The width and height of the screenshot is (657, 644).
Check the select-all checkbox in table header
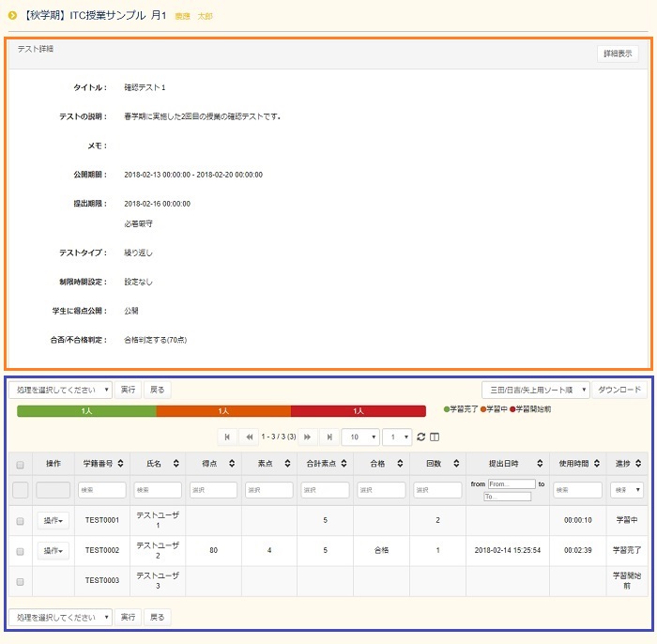[x=20, y=464]
